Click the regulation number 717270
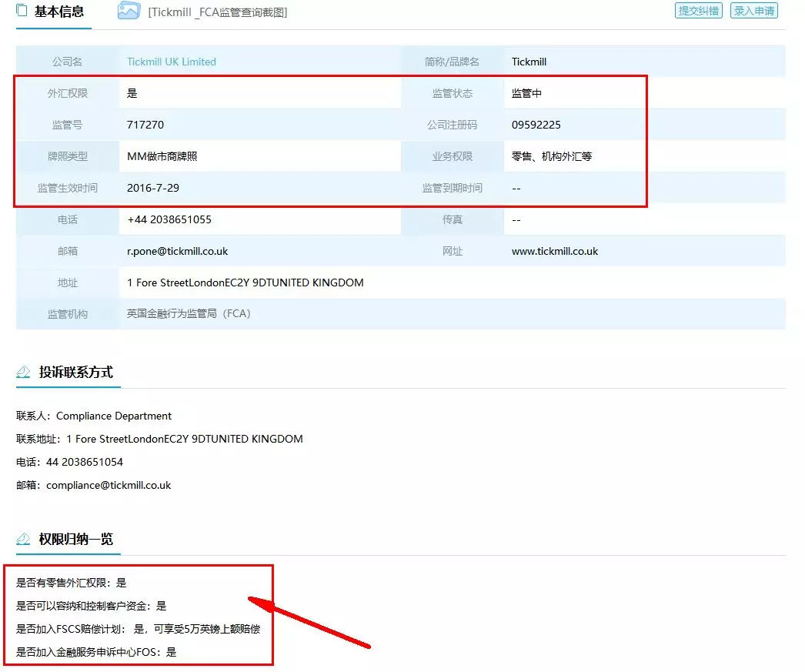Viewport: 805px width, 672px height. 145,125
